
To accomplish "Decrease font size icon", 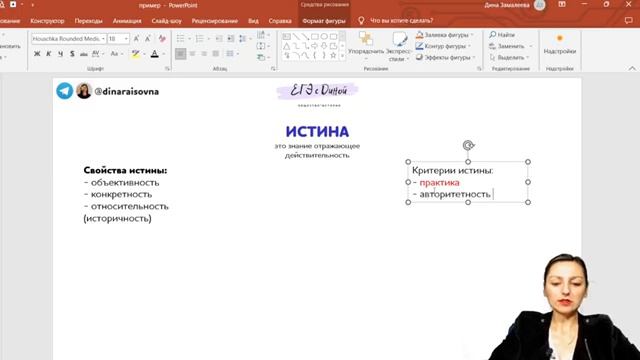I will click(x=148, y=39).
